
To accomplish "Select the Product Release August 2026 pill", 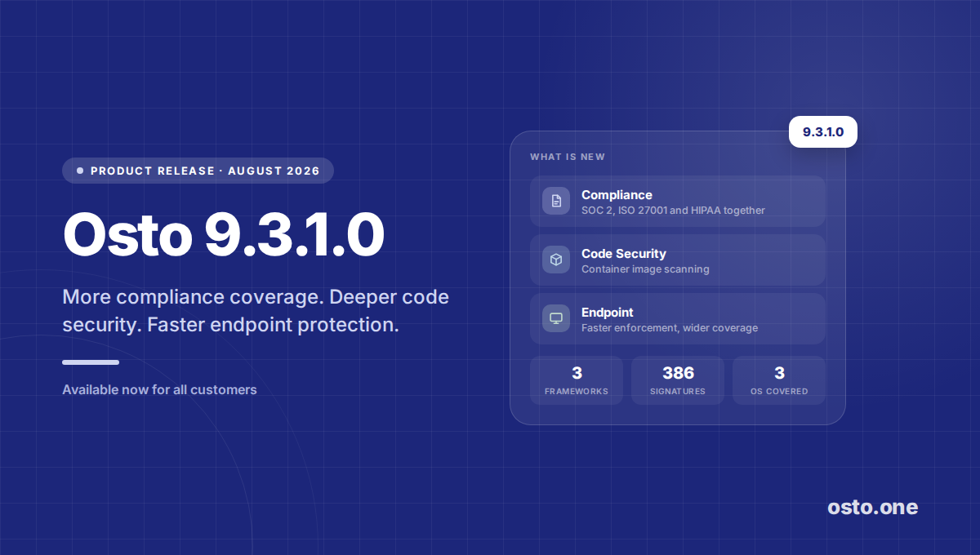I will tap(198, 171).
